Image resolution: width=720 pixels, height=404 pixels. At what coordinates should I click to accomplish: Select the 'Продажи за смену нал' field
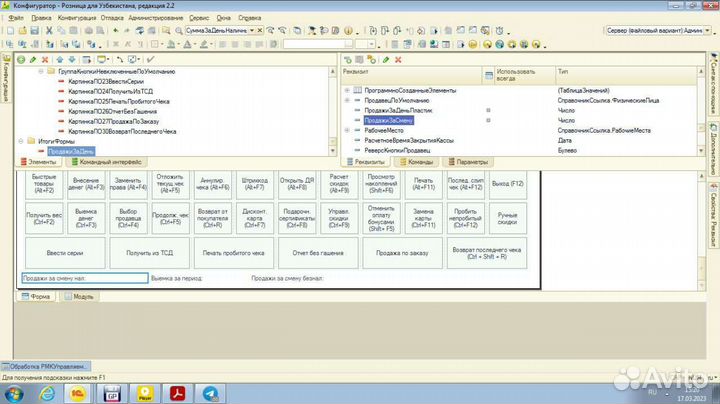click(x=85, y=278)
